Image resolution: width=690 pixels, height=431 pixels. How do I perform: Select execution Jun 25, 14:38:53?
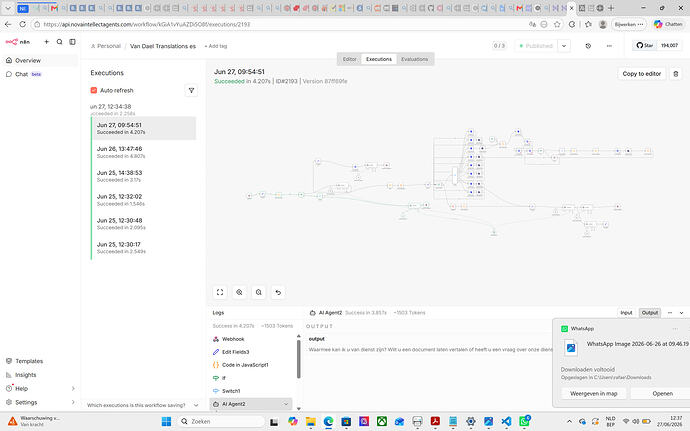(143, 176)
